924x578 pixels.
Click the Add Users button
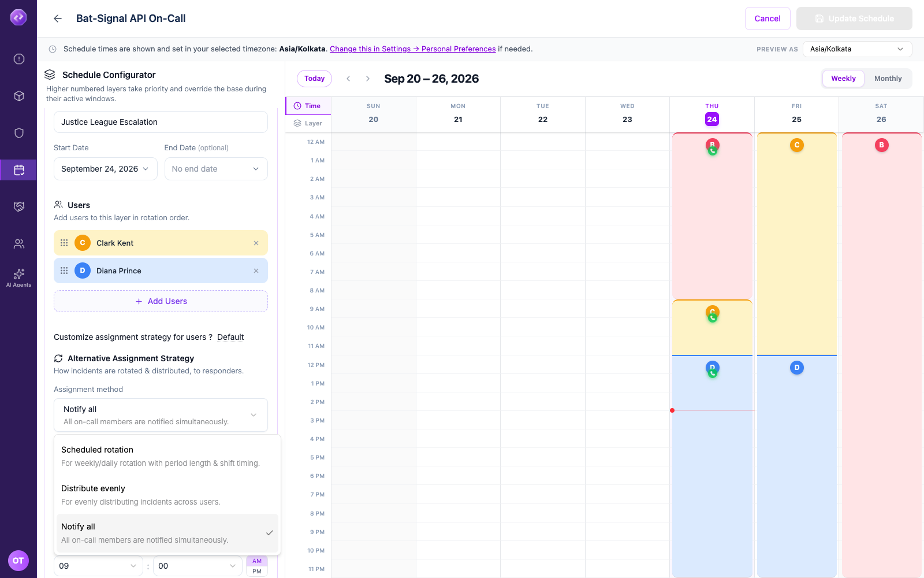pos(161,301)
